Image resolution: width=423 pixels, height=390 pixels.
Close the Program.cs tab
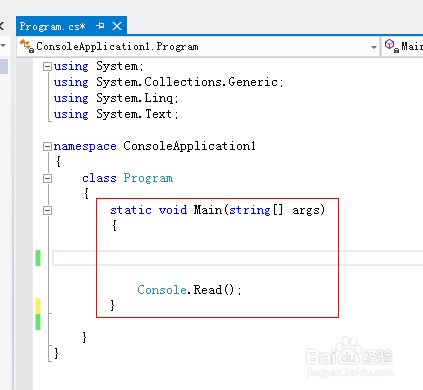coord(117,26)
